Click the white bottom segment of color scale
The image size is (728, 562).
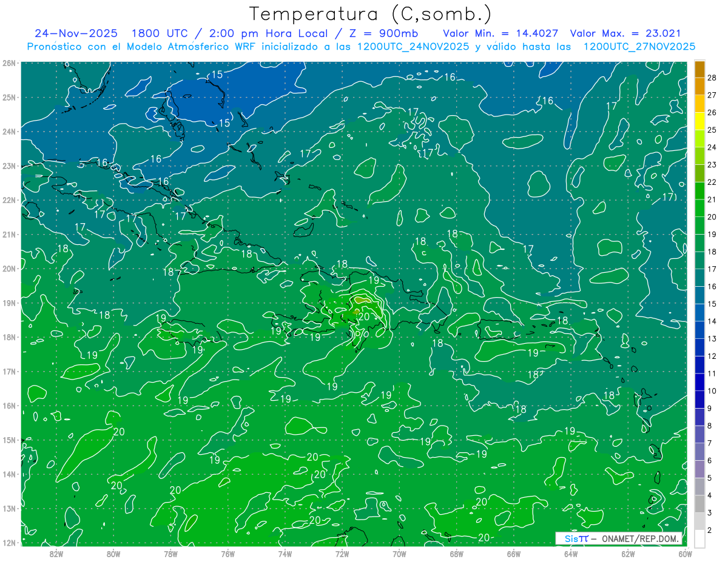699,538
